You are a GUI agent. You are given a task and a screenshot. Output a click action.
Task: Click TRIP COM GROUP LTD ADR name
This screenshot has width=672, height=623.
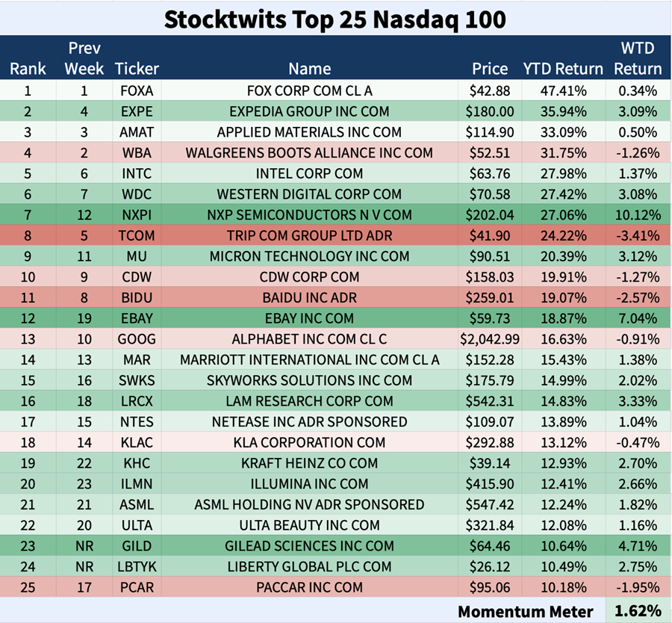pyautogui.click(x=309, y=236)
